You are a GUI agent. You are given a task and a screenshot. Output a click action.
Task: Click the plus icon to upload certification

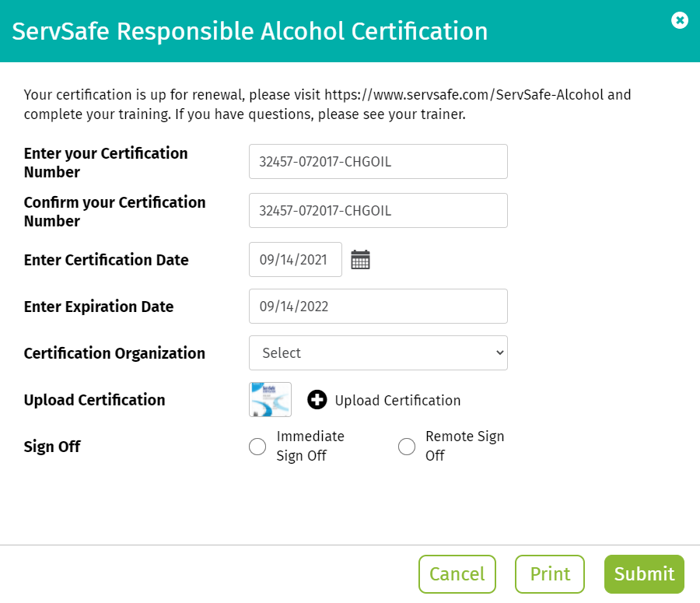click(317, 400)
